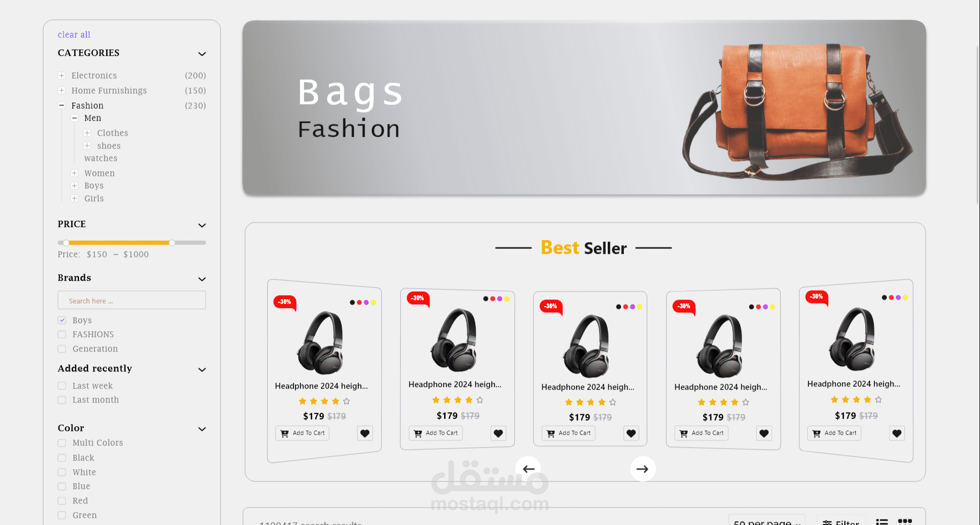Collapse the PRICE section chevron
This screenshot has width=980, height=525.
point(202,225)
